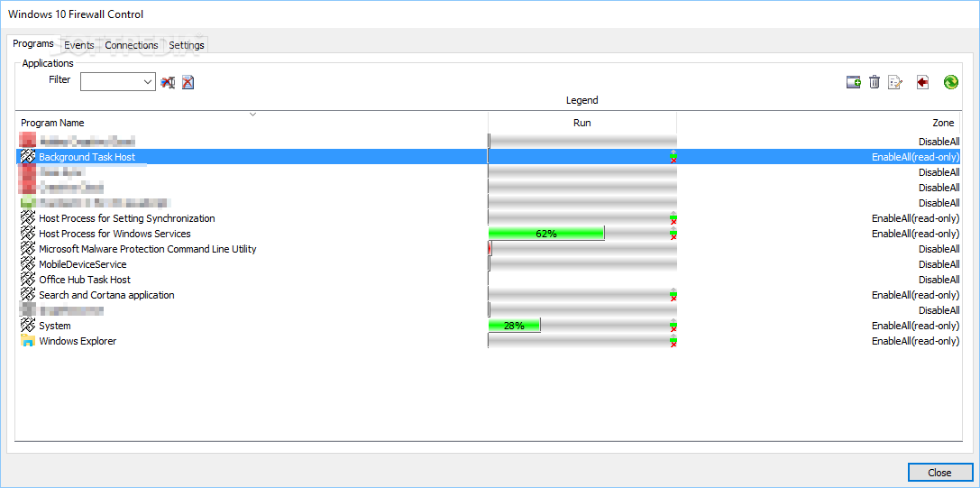Click the 62% green activity bar

[545, 234]
